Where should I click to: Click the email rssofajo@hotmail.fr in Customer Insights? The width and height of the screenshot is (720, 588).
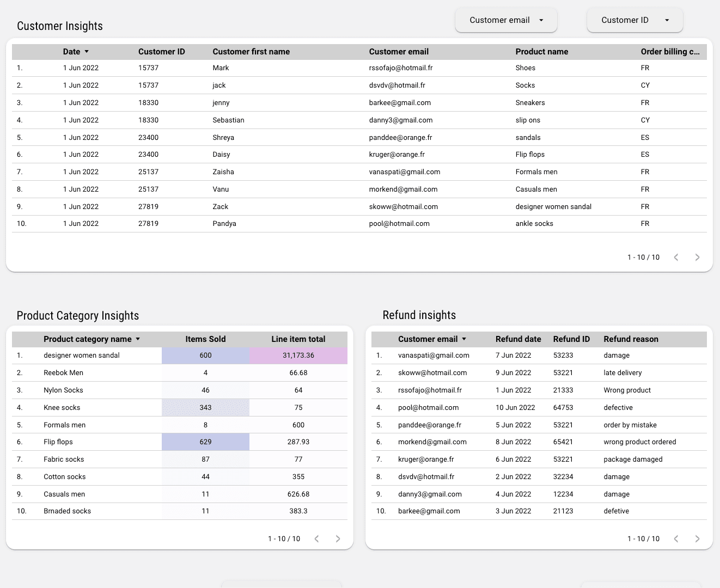(x=400, y=68)
